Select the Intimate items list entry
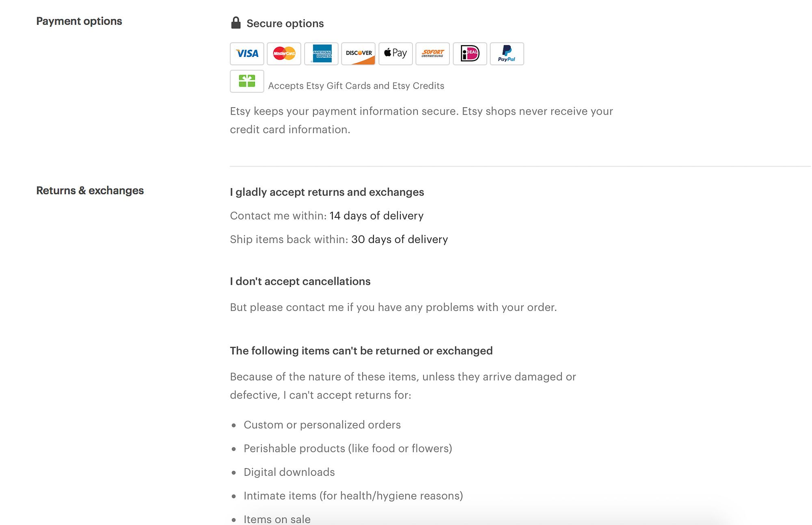Image resolution: width=812 pixels, height=525 pixels. (353, 495)
